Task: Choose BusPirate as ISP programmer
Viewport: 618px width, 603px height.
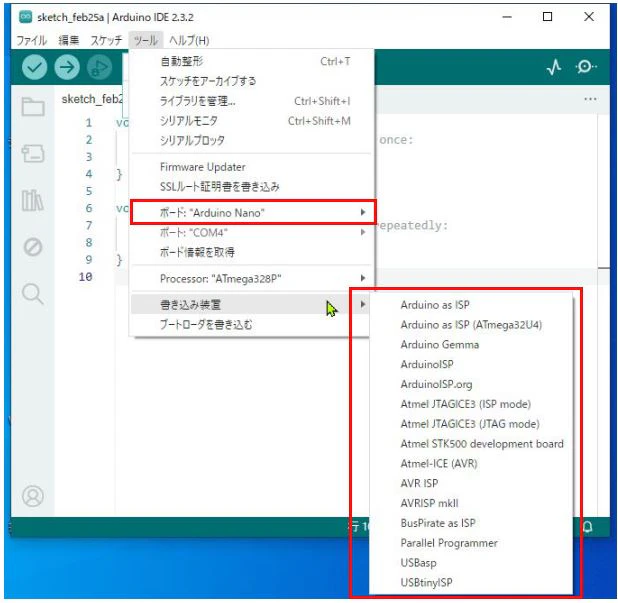Action: click(x=471, y=523)
